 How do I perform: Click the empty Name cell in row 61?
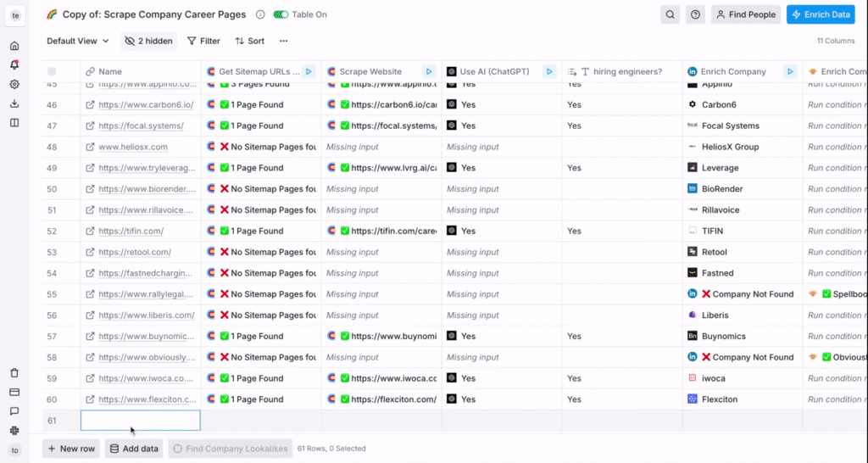coord(141,421)
